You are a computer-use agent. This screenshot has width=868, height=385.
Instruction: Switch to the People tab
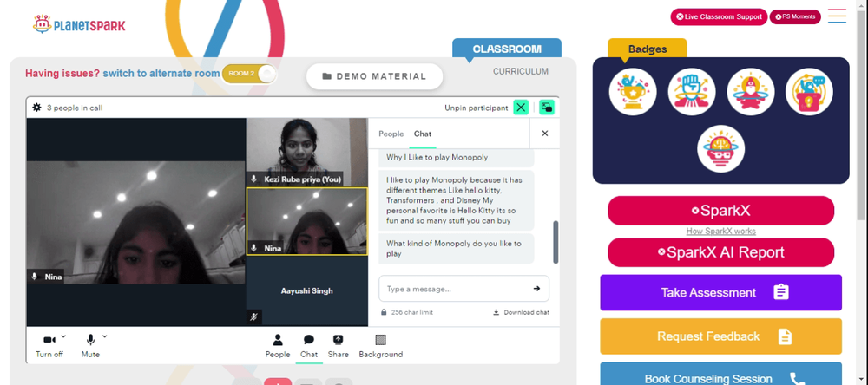(391, 134)
